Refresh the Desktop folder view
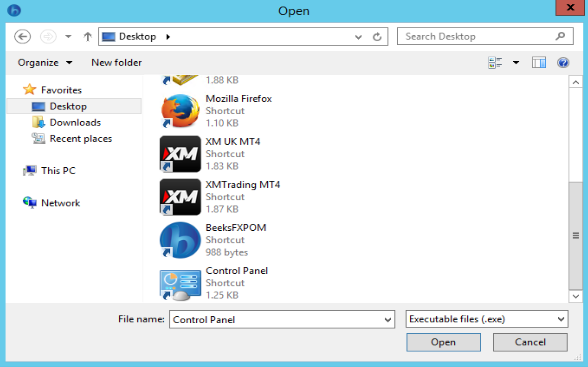The height and width of the screenshot is (367, 588). 377,37
